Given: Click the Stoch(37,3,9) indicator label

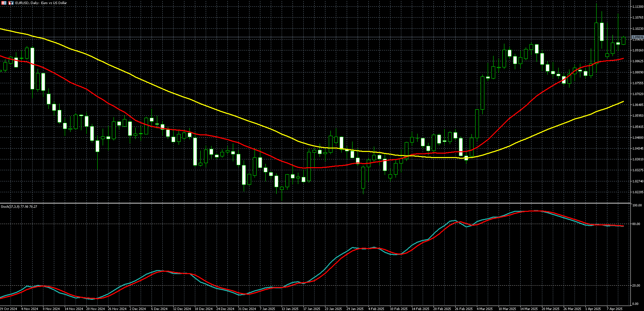Looking at the screenshot, I should [19, 206].
